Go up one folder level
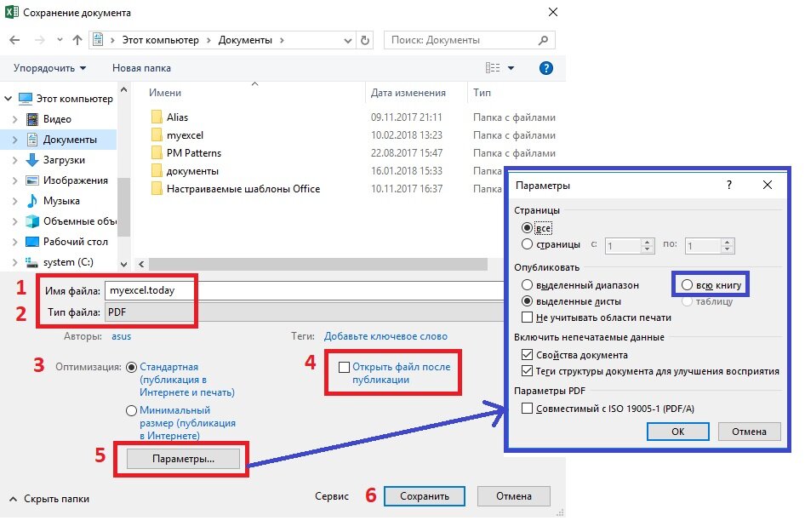Screen dimensions: 805x532 (77, 40)
